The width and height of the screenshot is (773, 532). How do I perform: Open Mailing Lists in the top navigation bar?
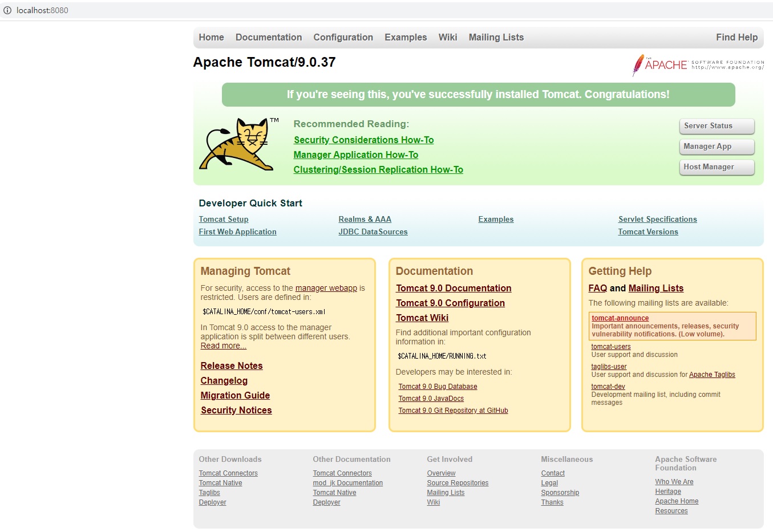[x=496, y=37]
